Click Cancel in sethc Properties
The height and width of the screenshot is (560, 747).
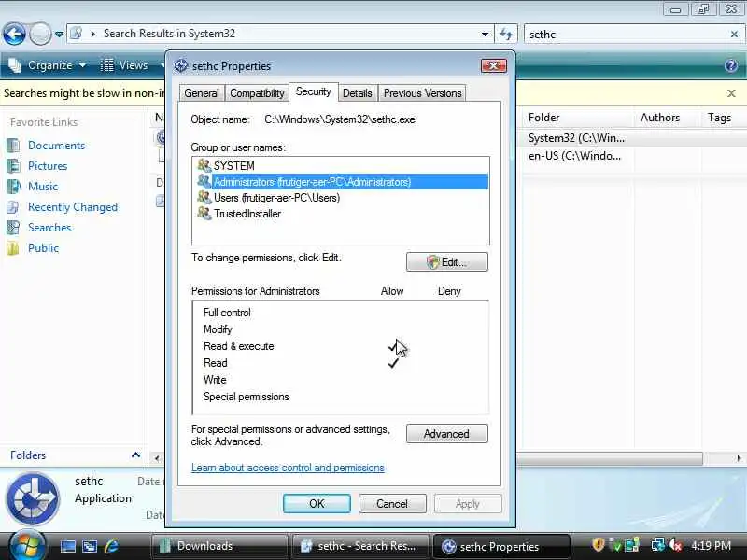tap(392, 504)
